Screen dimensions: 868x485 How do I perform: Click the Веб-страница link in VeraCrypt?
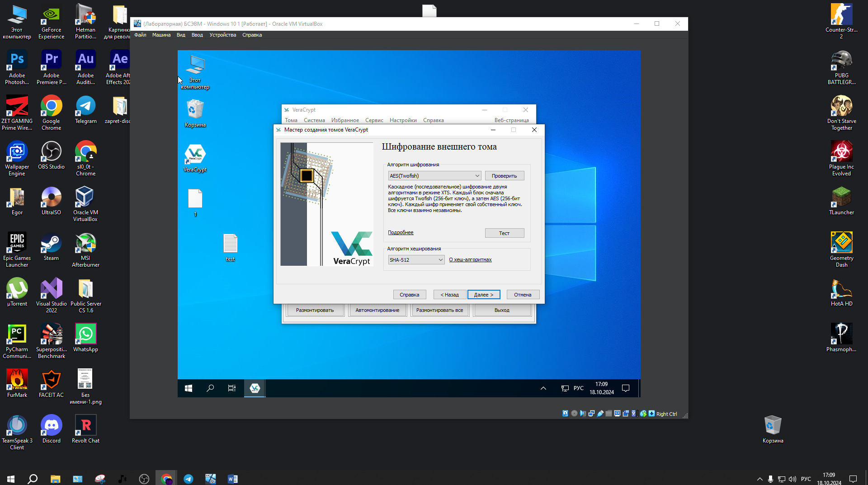tap(511, 120)
